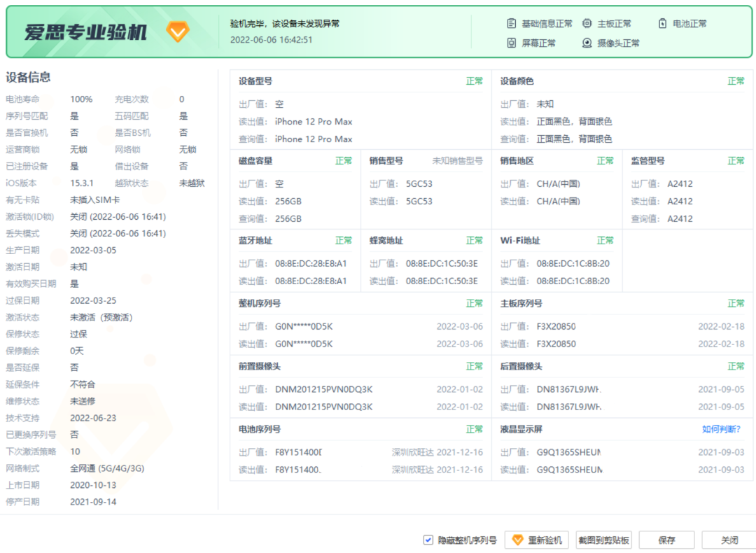Click the 设备颜色 查询值 正面黑色，背面银色
This screenshot has width=756, height=553.
[x=574, y=139]
